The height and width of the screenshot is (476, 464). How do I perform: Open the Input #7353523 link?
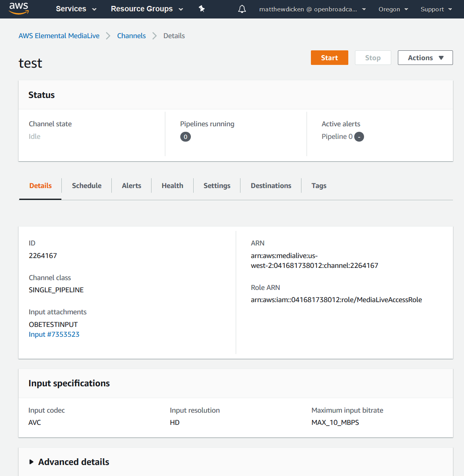click(x=54, y=334)
